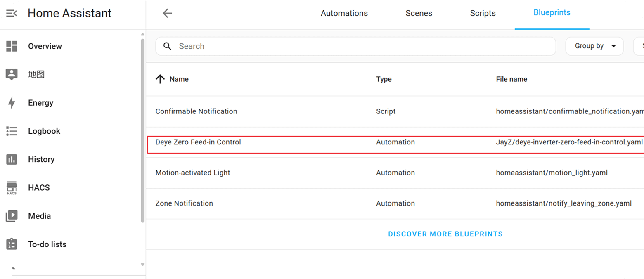Go back with the arrow icon
This screenshot has width=644, height=279.
(167, 13)
